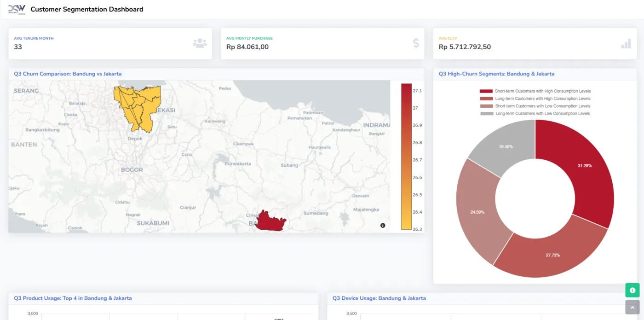
Task: Toggle Short-term Low Consumption legend entry
Action: point(535,106)
